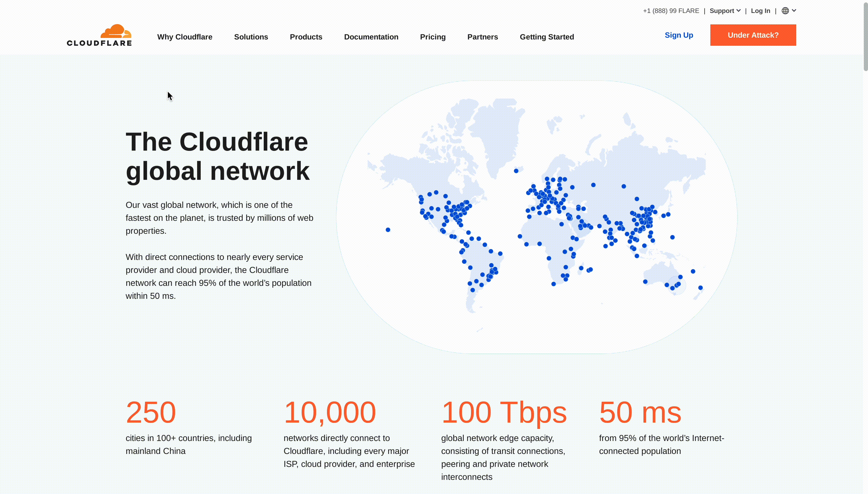Click the +1 (888) 99 FLARE phone number
The width and height of the screenshot is (868, 494).
[x=671, y=11]
